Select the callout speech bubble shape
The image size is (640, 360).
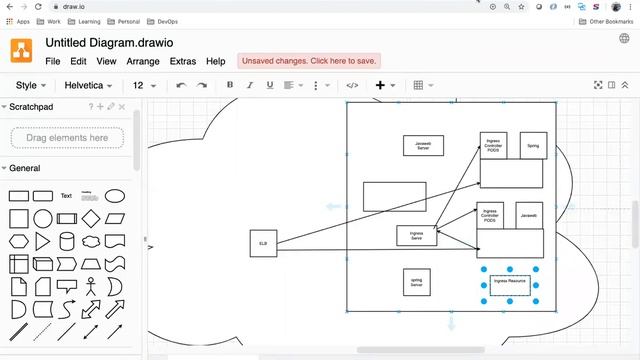(x=67, y=287)
